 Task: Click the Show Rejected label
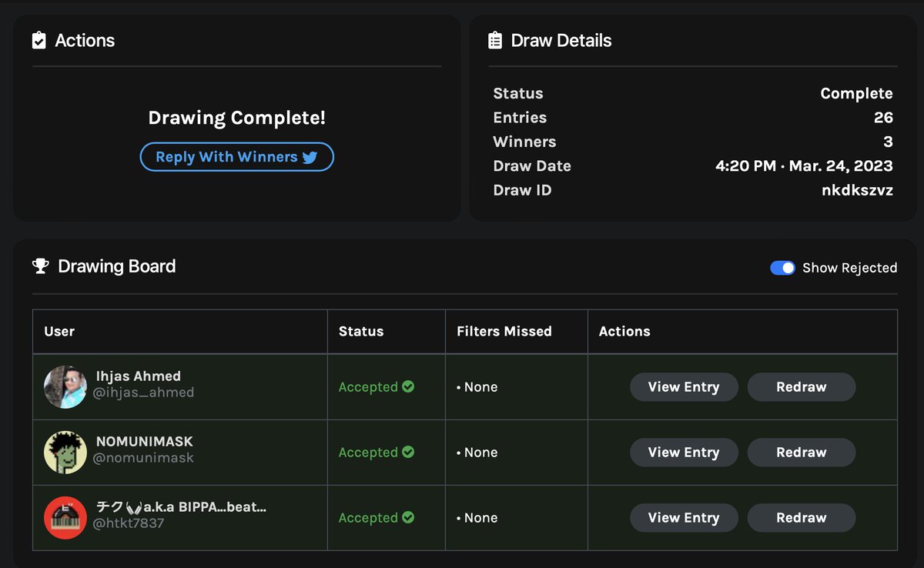coord(850,268)
